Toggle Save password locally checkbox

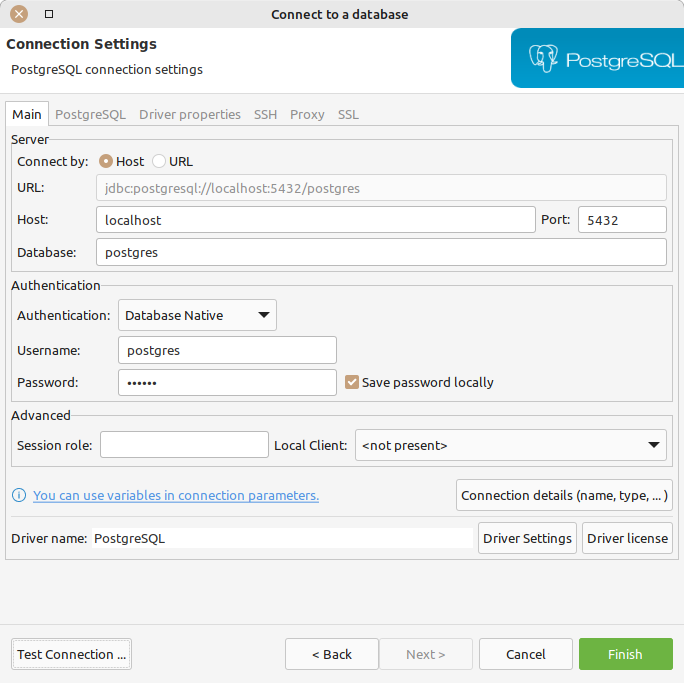352,382
